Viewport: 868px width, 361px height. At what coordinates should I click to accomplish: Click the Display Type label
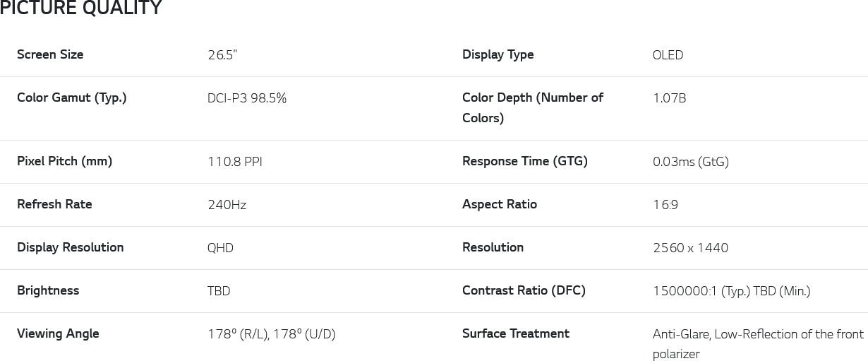(498, 54)
